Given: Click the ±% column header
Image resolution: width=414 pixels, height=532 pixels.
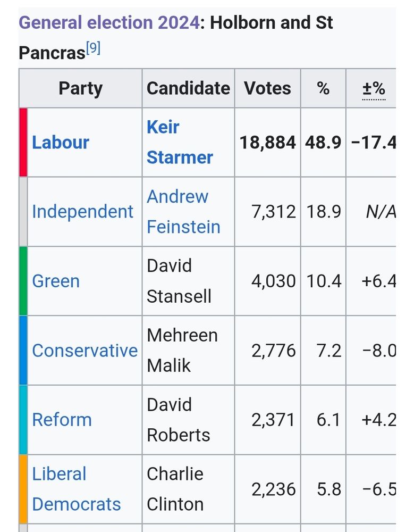Looking at the screenshot, I should [x=373, y=88].
